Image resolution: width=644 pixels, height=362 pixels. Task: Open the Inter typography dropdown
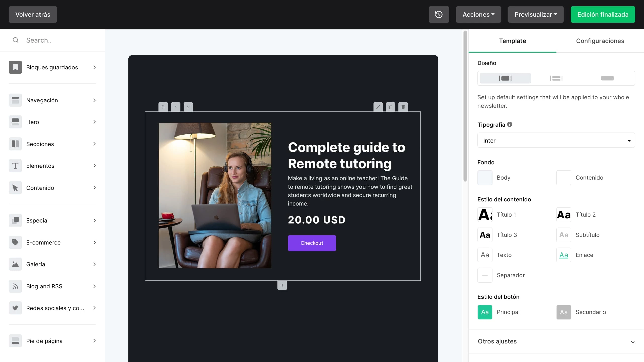(x=556, y=140)
